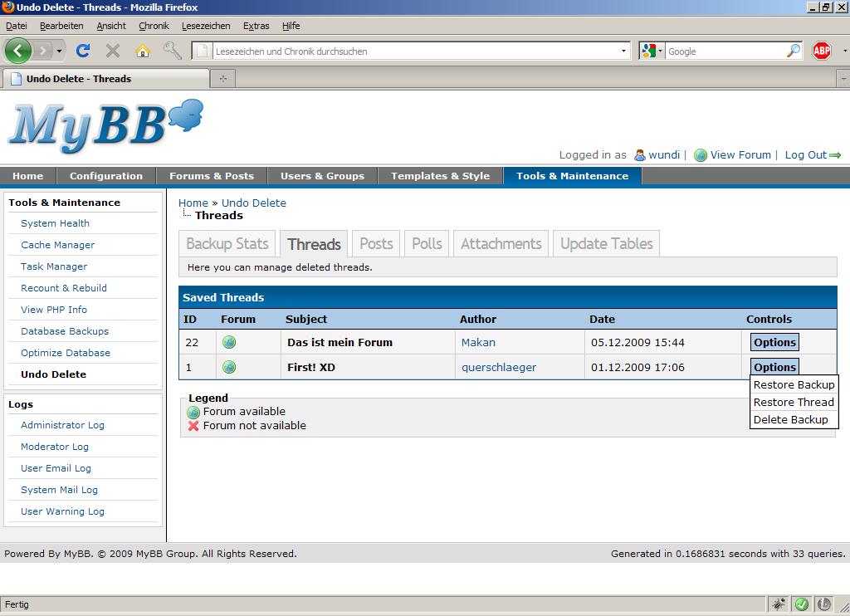The image size is (850, 616).
Task: Click the green checkmark status bar icon
Action: pos(802,604)
